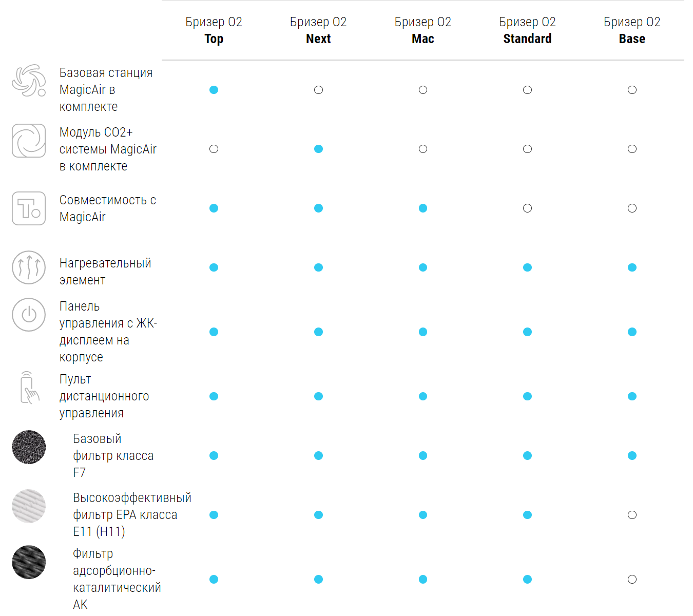The height and width of the screenshot is (616, 693).
Task: Open the Бризер O2 Mac header
Action: pos(423,30)
